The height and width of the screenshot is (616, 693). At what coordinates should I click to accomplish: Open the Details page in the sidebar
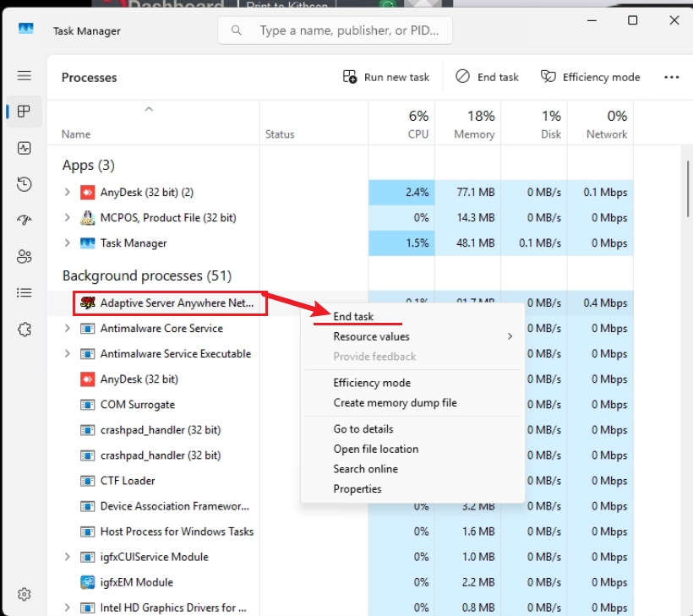25,292
